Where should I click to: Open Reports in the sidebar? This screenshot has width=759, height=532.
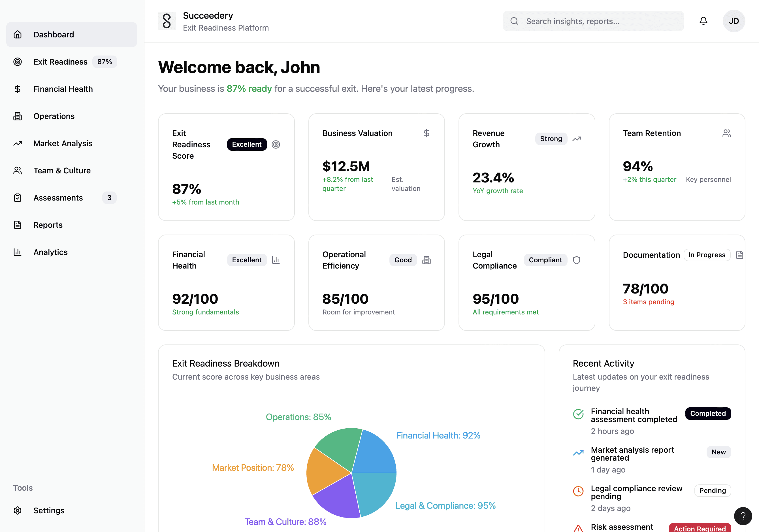(x=71, y=225)
